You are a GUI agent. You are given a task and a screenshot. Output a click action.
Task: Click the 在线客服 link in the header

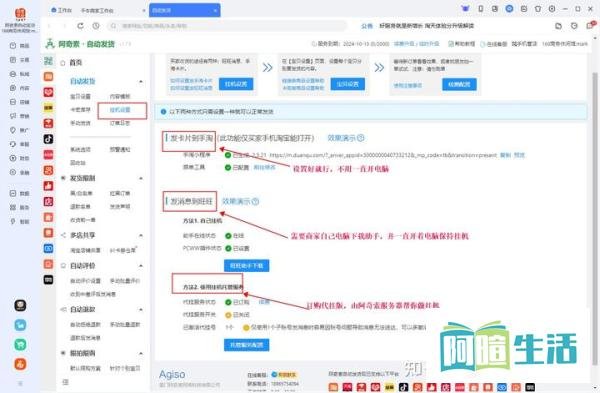494,44
